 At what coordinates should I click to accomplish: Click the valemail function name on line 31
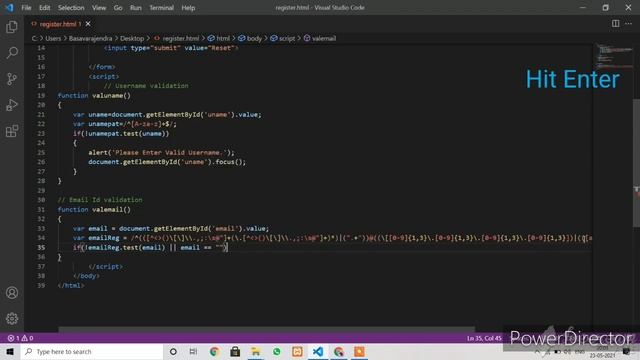coord(107,209)
